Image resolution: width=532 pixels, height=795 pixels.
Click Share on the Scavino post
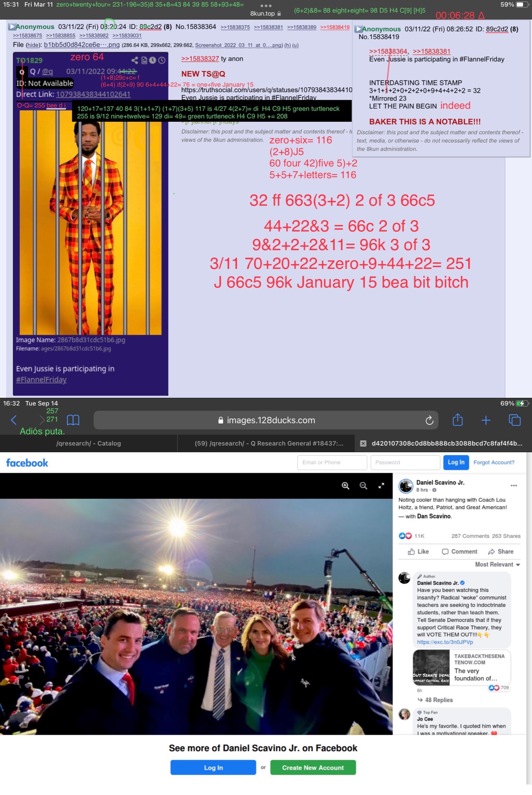coord(501,551)
